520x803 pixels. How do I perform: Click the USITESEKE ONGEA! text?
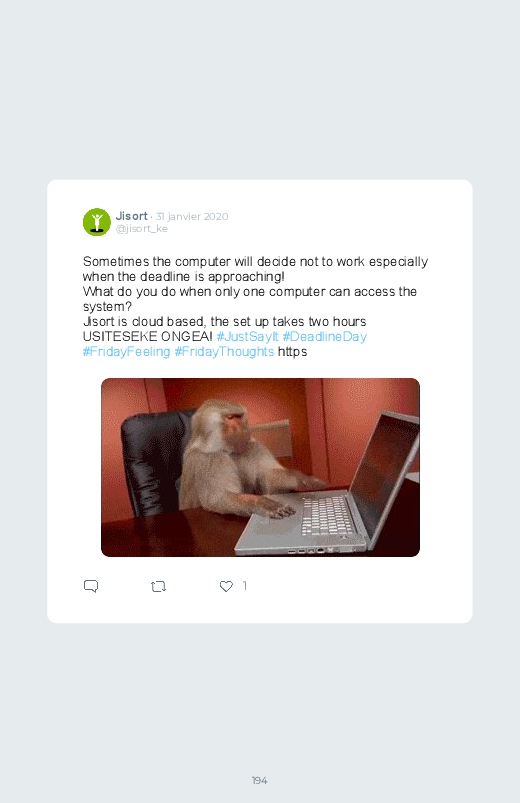(x=148, y=336)
